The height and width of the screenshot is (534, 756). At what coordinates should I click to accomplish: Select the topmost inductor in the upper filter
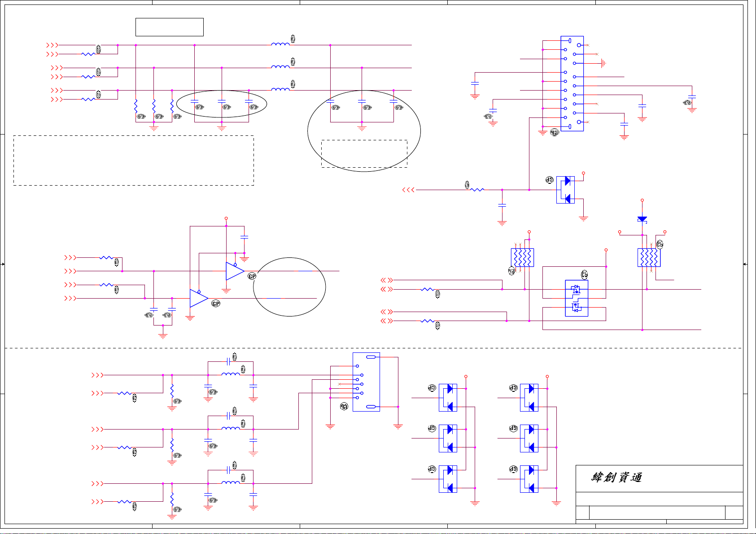280,44
